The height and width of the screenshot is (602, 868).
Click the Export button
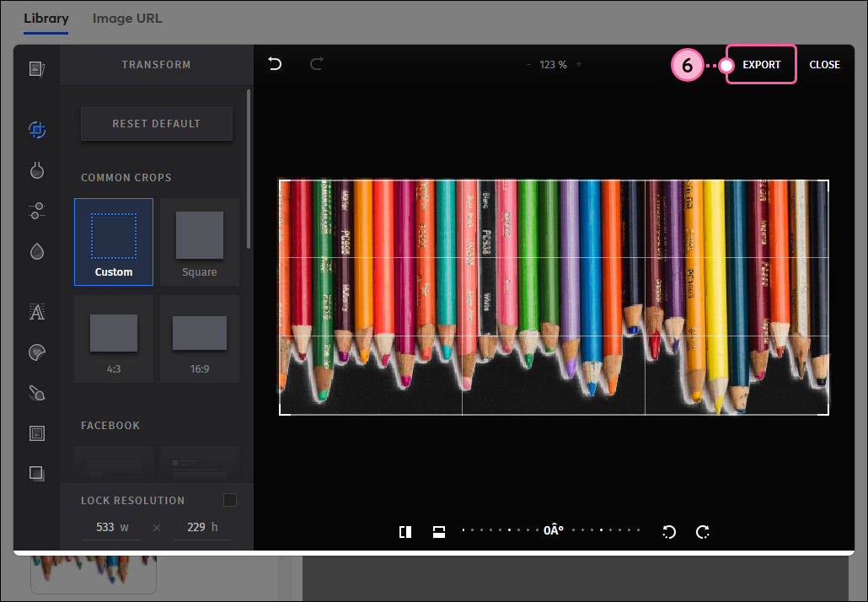pos(761,65)
